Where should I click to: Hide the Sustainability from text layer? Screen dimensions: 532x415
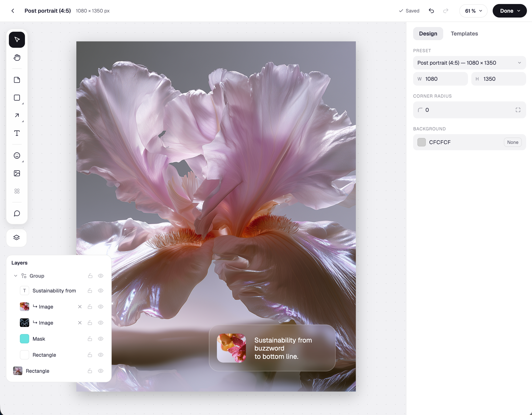[x=101, y=291]
